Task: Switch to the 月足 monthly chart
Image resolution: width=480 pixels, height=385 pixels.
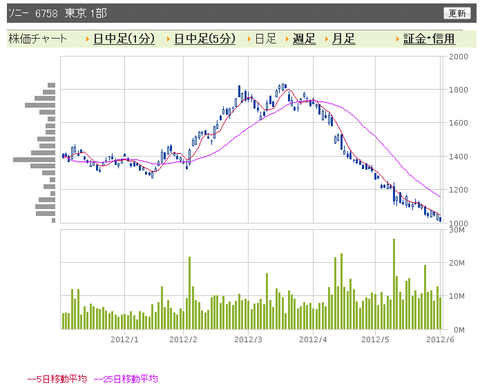Action: (x=343, y=39)
